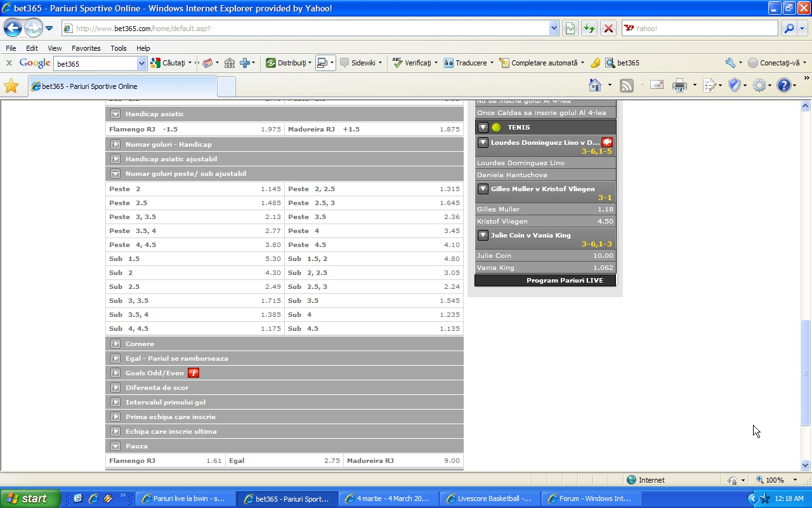
Task: Open the Tools gear icon
Action: (x=759, y=85)
